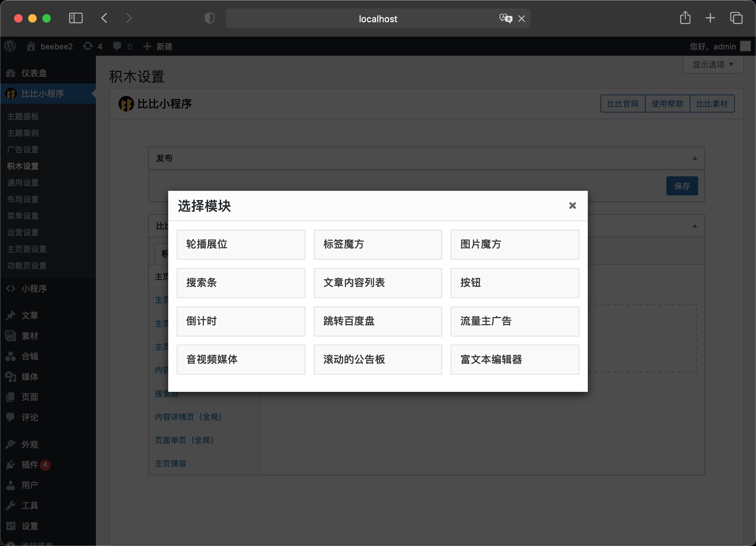Collapse the 发布 panel arrow
Viewport: 756px width, 546px height.
pyautogui.click(x=695, y=158)
